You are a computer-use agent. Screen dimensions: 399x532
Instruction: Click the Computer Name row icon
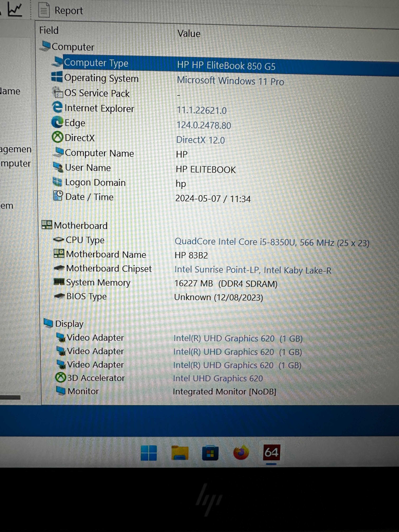click(58, 152)
